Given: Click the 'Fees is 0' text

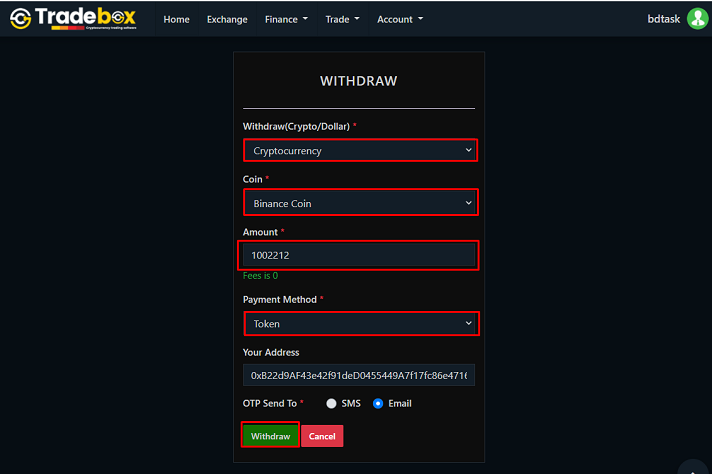Looking at the screenshot, I should point(260,276).
